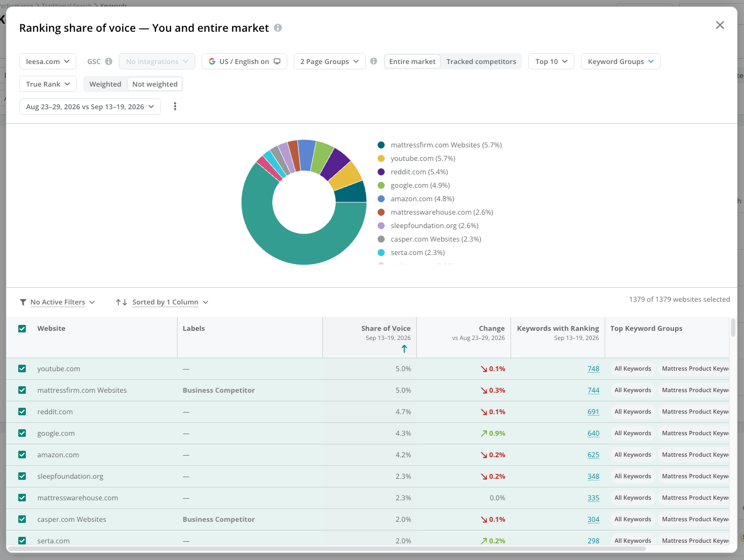The width and height of the screenshot is (744, 560).
Task: Click serta.com (2.3%) legend entry
Action: [417, 252]
